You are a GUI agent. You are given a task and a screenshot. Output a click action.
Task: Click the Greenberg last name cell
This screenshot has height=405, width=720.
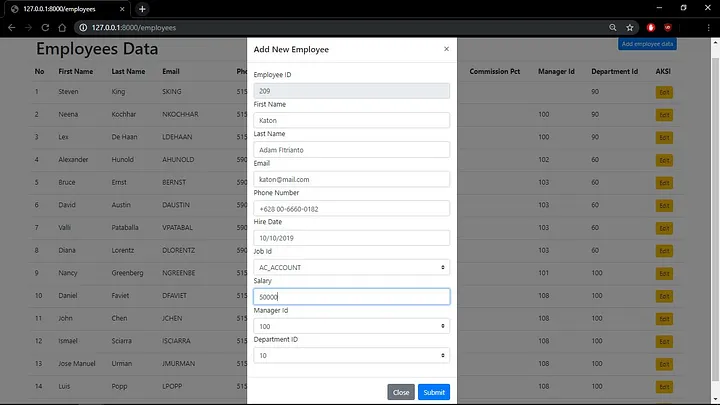127,273
